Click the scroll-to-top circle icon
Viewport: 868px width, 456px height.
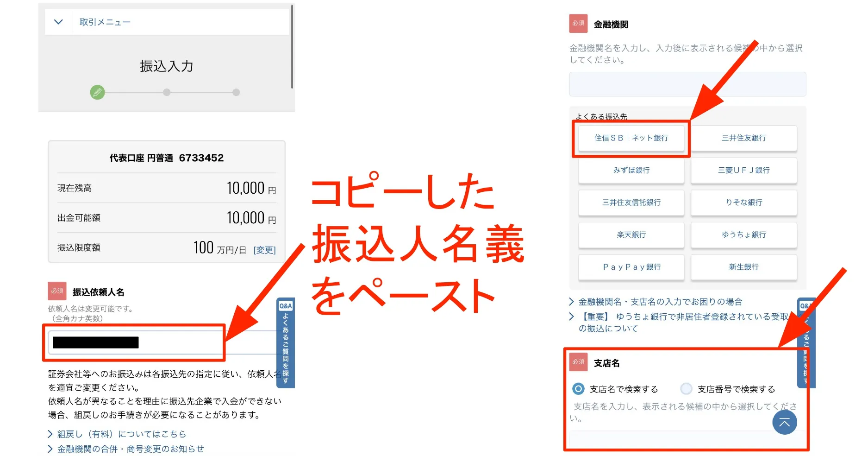[x=784, y=422]
